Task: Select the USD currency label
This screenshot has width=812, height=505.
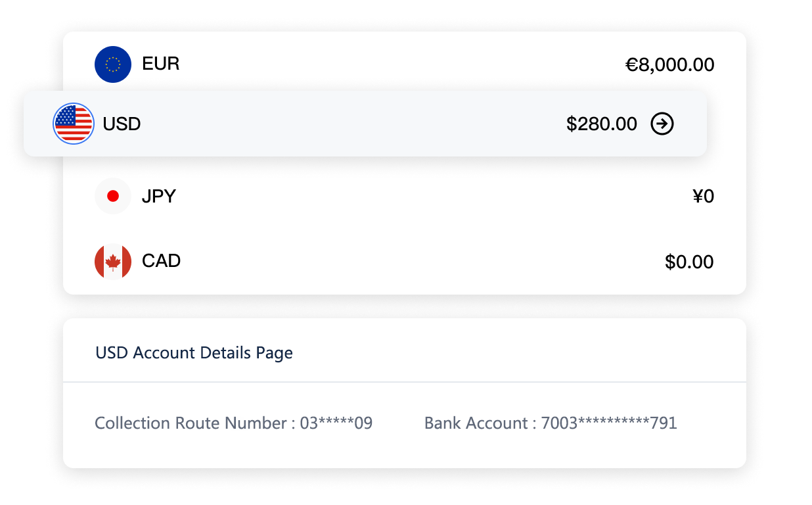Action: (x=122, y=124)
